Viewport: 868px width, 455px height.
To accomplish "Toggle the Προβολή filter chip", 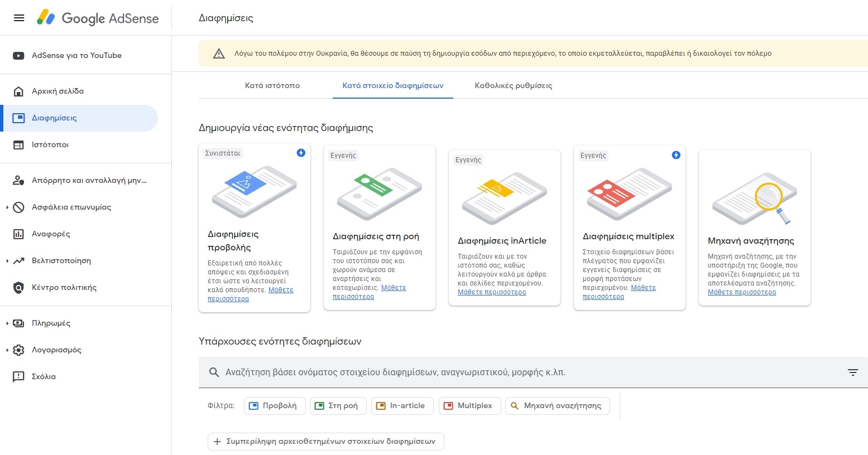I will click(x=275, y=406).
